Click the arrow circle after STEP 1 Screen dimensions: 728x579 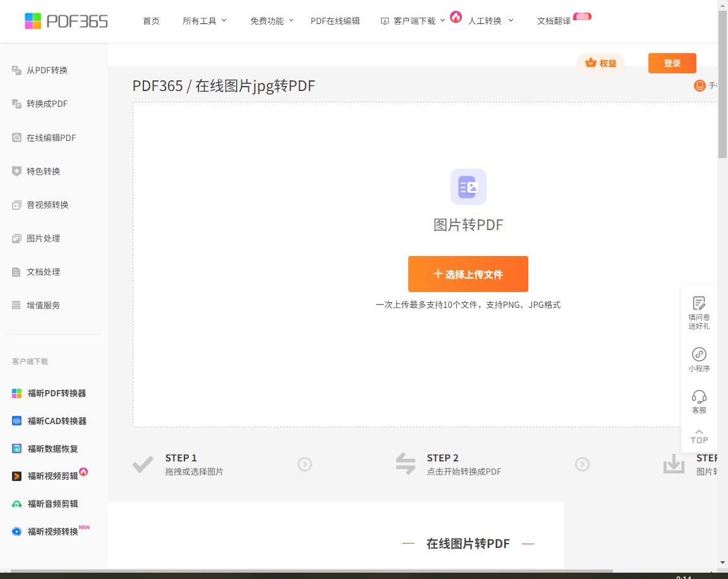point(305,464)
